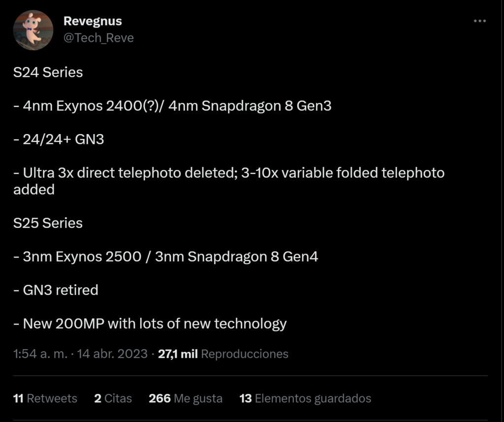Click the S25 Series heading text
This screenshot has width=504, height=422.
tap(48, 223)
